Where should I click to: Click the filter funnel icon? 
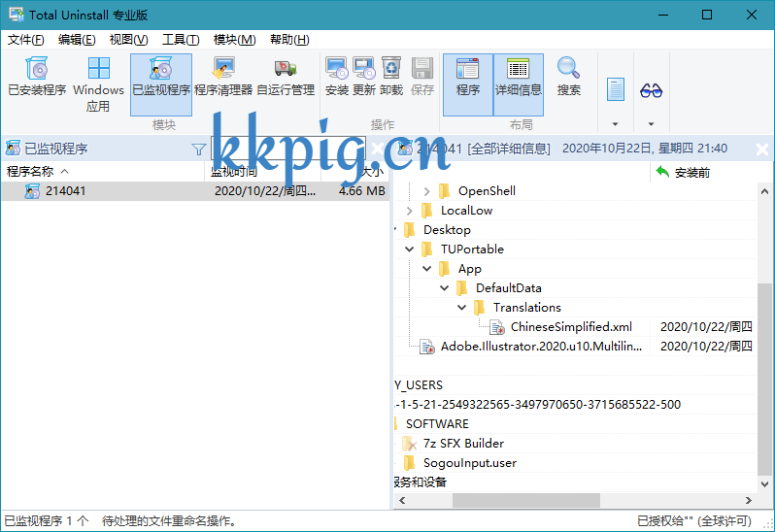point(199,150)
